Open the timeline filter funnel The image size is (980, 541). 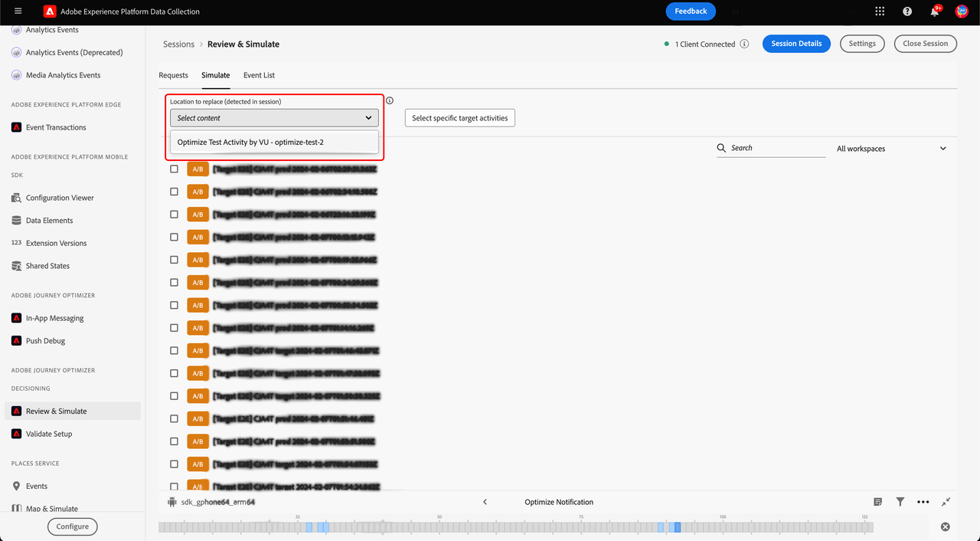[x=900, y=502]
